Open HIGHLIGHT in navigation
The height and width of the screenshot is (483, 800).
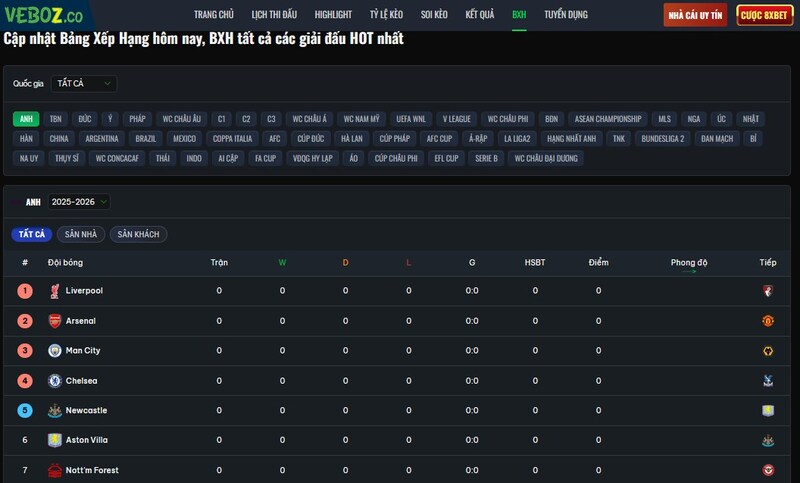tap(333, 15)
